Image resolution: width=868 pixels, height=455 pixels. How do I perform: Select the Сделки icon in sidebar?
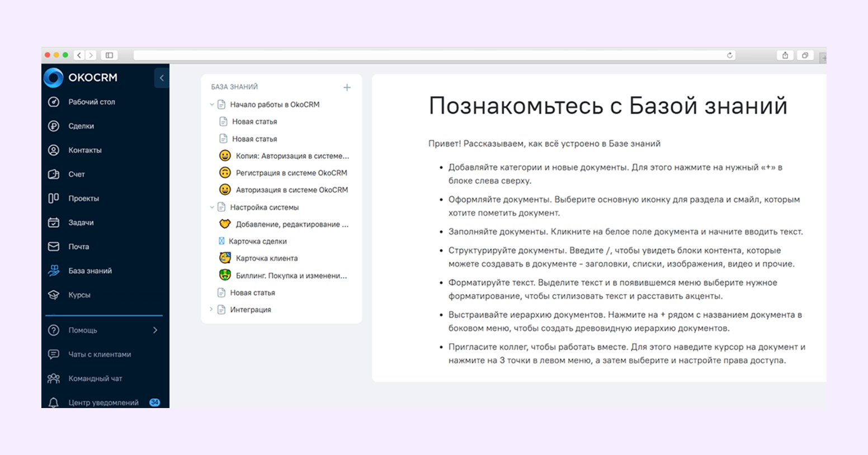[54, 126]
